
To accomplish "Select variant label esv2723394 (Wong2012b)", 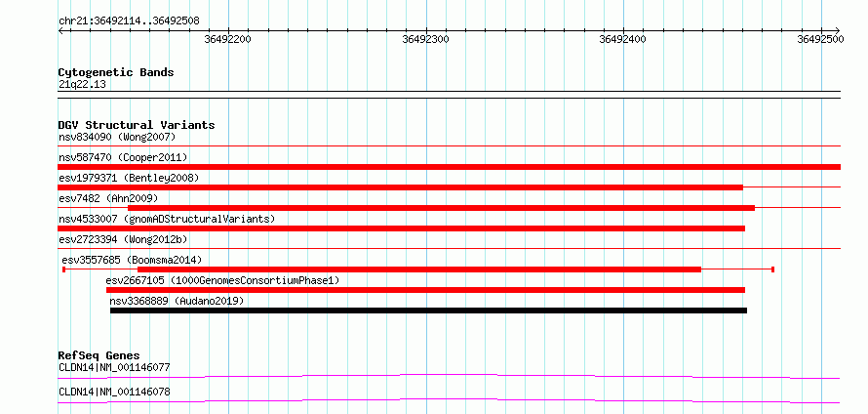I will tap(123, 239).
